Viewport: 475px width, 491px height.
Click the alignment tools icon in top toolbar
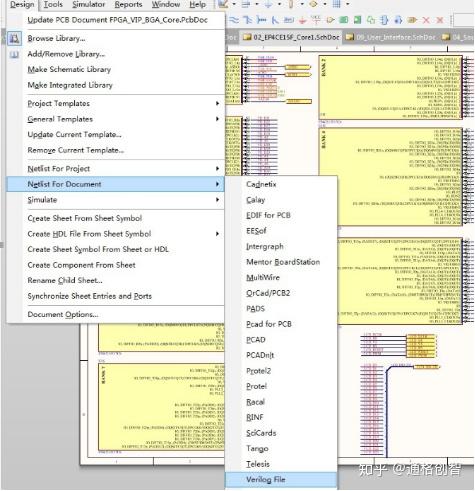click(246, 4)
